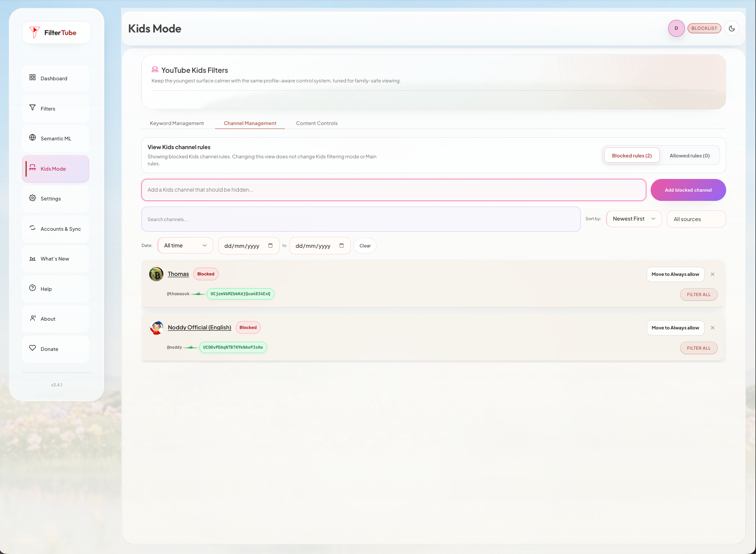Click the Accounts & Sync icon
Viewport: 756px width, 554px height.
point(32,228)
